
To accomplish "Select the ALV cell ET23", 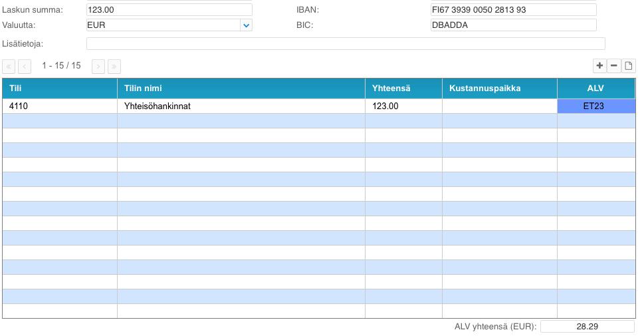I will [x=596, y=106].
